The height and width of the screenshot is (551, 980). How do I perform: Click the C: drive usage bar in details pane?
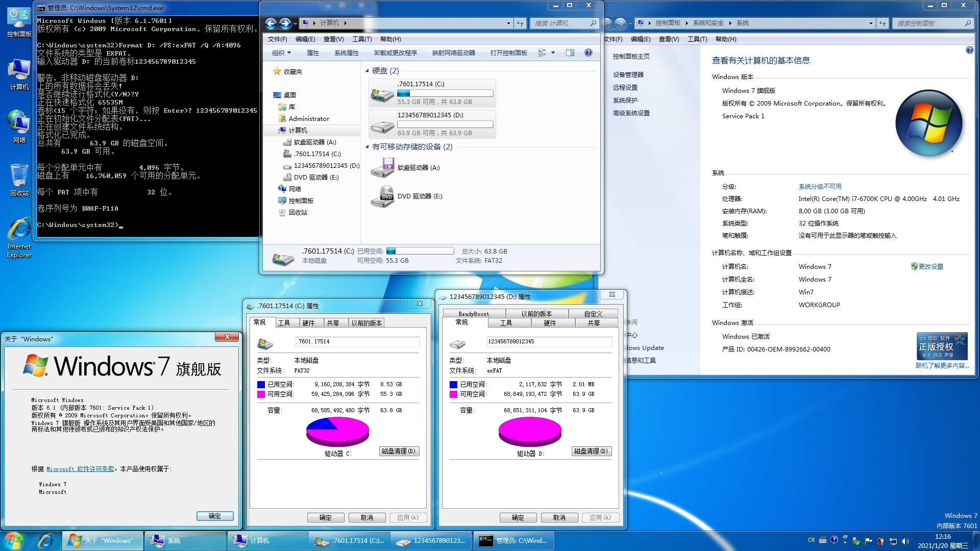[x=420, y=251]
